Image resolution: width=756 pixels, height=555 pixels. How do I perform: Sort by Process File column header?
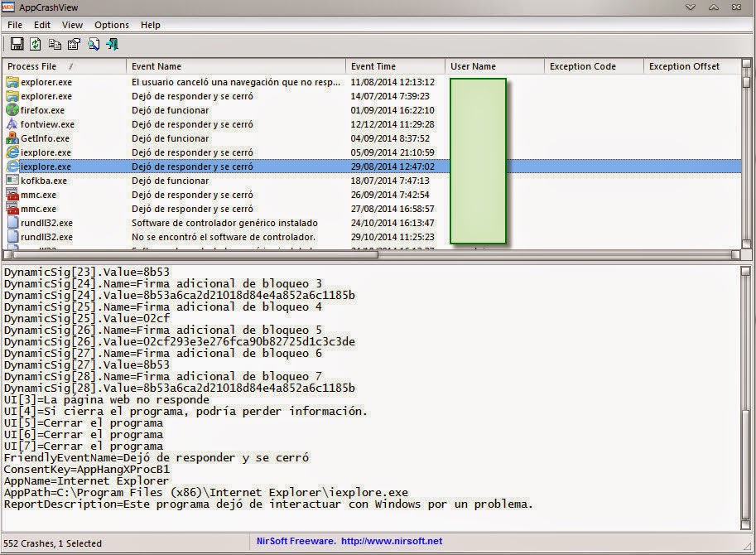point(64,66)
